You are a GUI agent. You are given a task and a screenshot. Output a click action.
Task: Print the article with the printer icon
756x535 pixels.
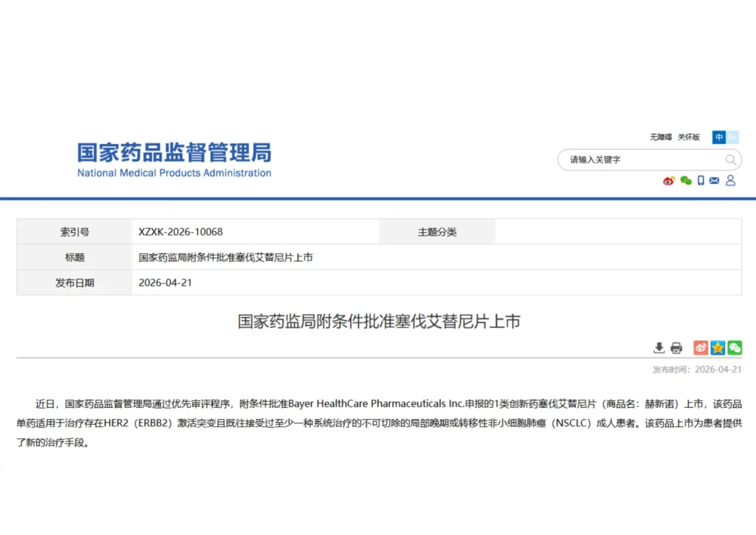[x=676, y=348]
